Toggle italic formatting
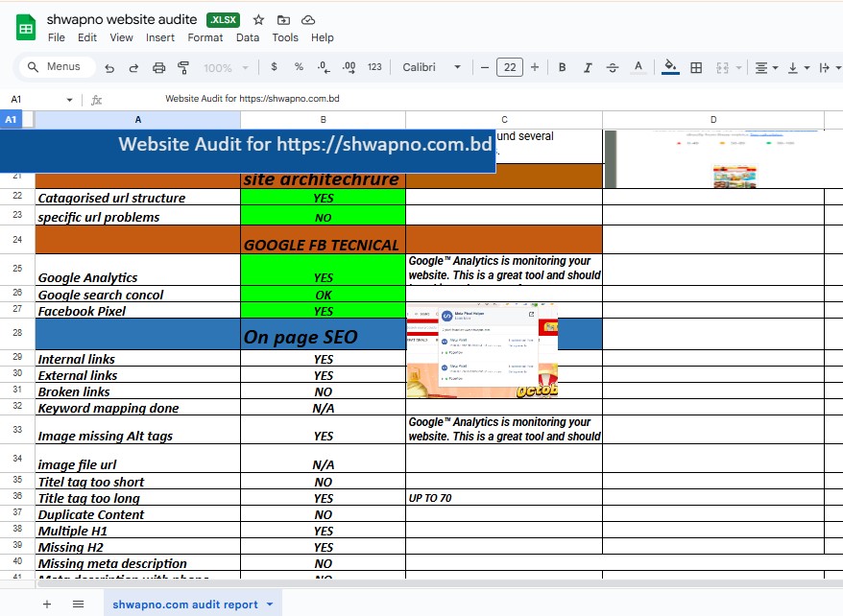The image size is (843, 616). (x=587, y=67)
